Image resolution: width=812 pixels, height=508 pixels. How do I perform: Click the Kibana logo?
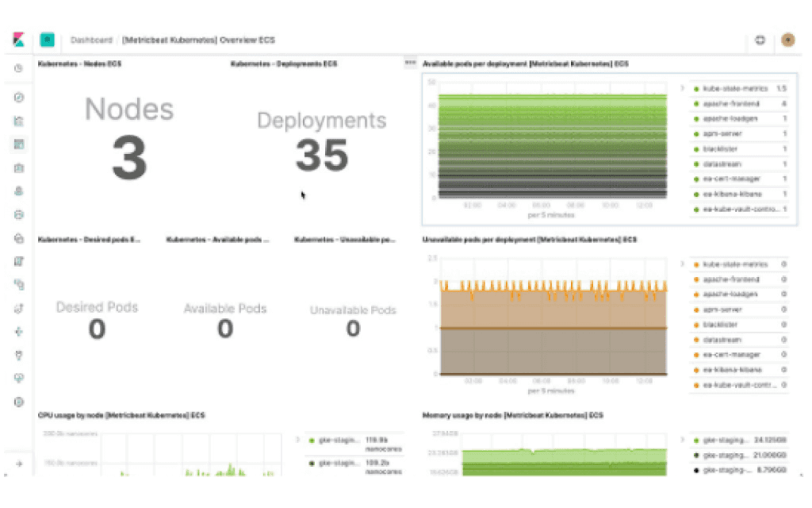pyautogui.click(x=18, y=40)
